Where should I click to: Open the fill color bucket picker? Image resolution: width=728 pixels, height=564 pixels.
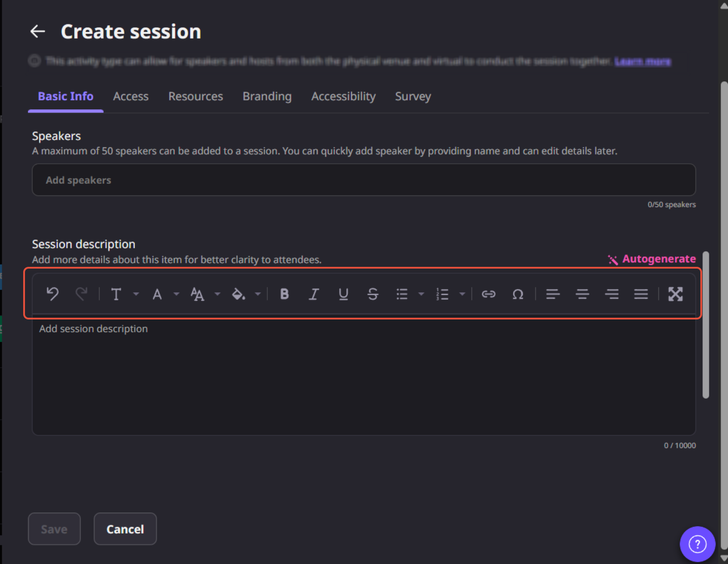coord(239,294)
